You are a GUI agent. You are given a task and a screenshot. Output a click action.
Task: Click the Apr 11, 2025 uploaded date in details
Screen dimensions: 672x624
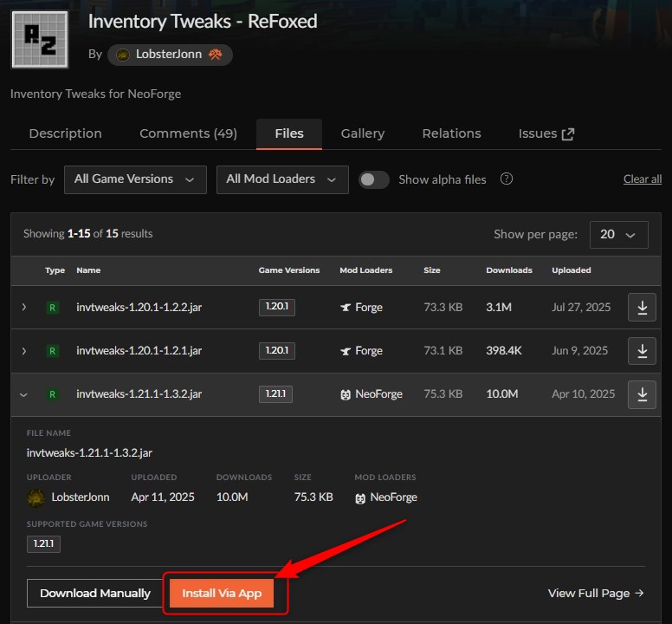(x=163, y=497)
